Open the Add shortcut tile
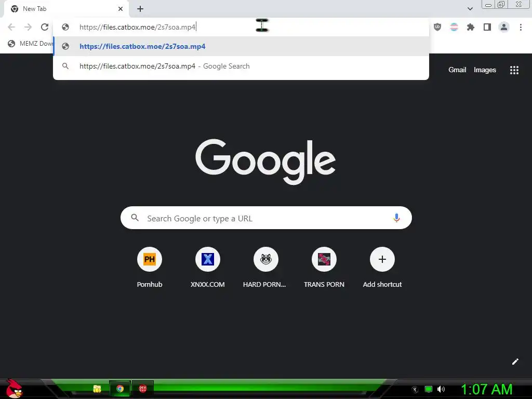532x399 pixels. (382, 268)
